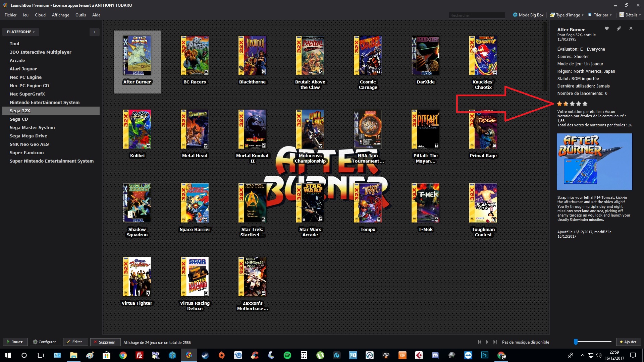Open the Microsoft Store taskbar icon
The width and height of the screenshot is (644, 362).
(106, 355)
